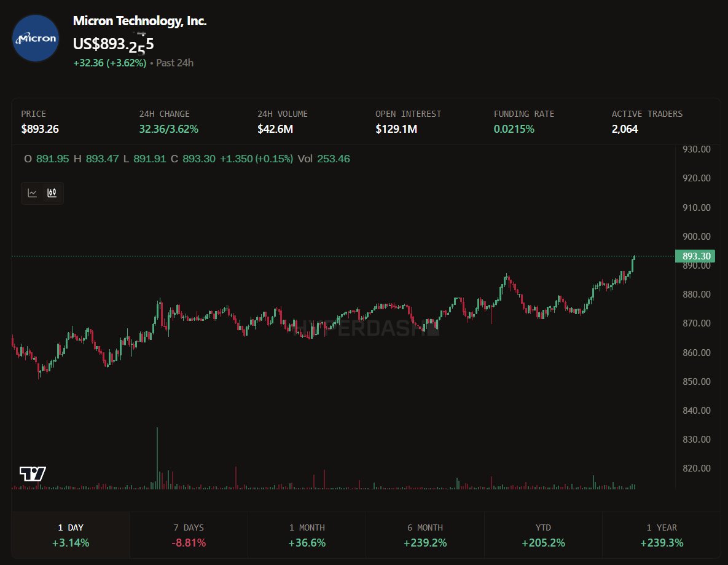This screenshot has height=565, width=728.
Task: Click the Micron Technology, Inc. title
Action: tap(139, 21)
